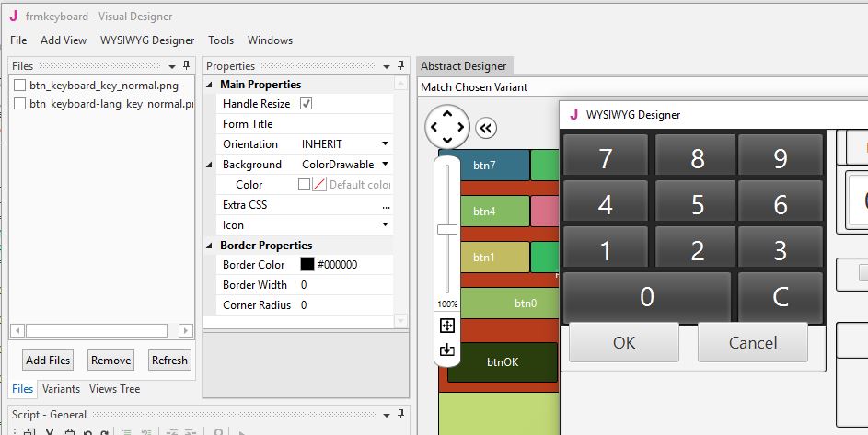Open the Add View menu
The image size is (868, 435).
coord(64,40)
